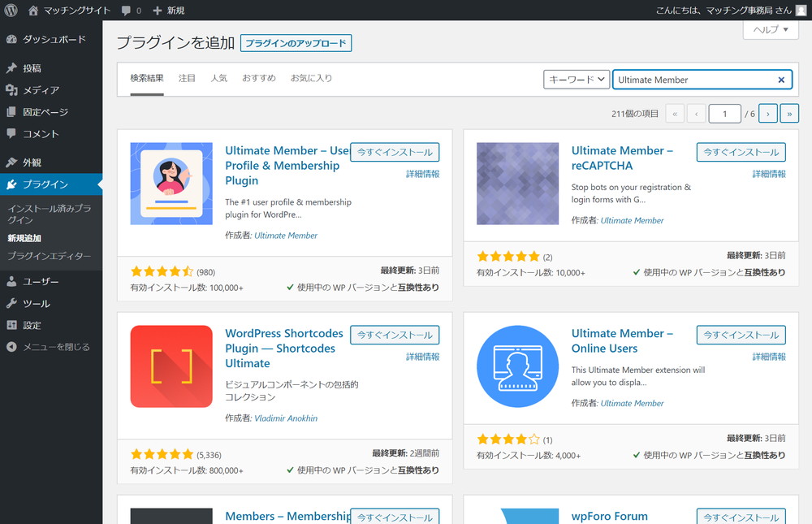Click the 新規 plus icon in admin bar
Screen dimensions: 812x524
pos(158,11)
